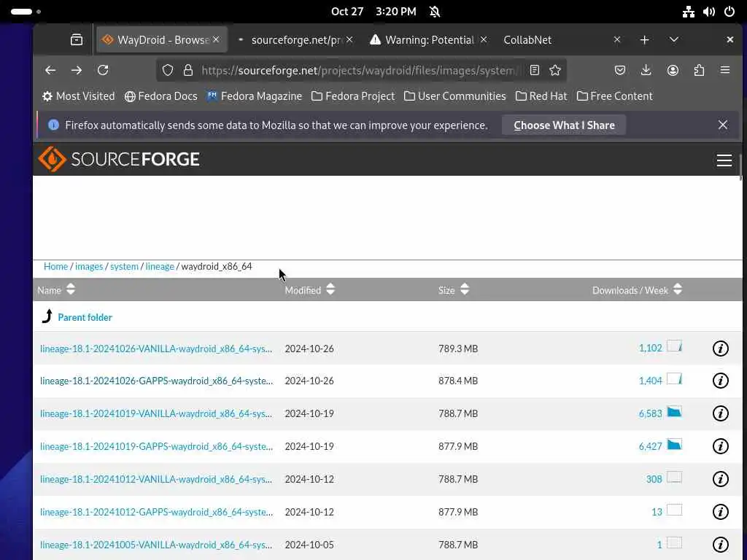747x560 pixels.
Task: Open power menu in top bar
Action: click(729, 12)
